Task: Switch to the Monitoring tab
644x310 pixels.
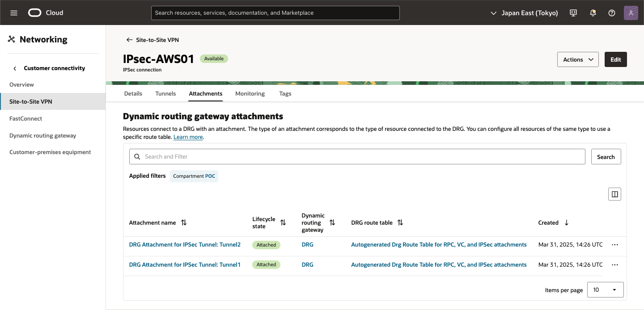Action: point(250,93)
